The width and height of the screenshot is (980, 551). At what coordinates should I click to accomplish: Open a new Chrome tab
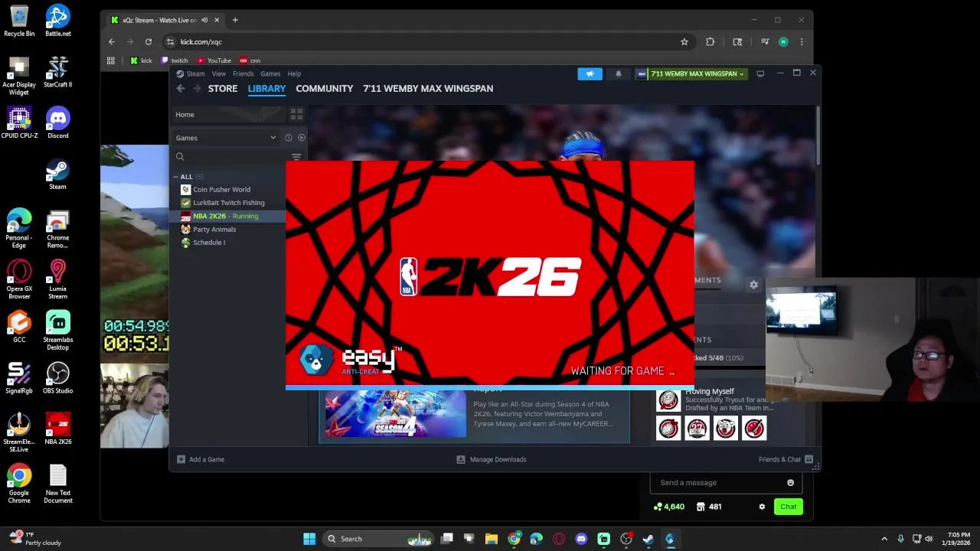click(235, 20)
